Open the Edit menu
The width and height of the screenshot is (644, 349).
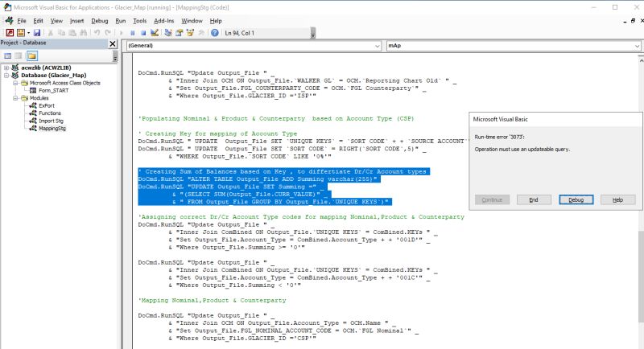38,21
